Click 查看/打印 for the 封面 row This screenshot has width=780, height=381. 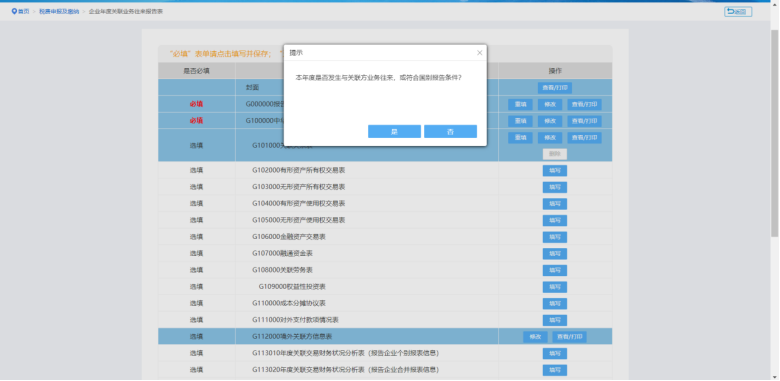click(555, 88)
